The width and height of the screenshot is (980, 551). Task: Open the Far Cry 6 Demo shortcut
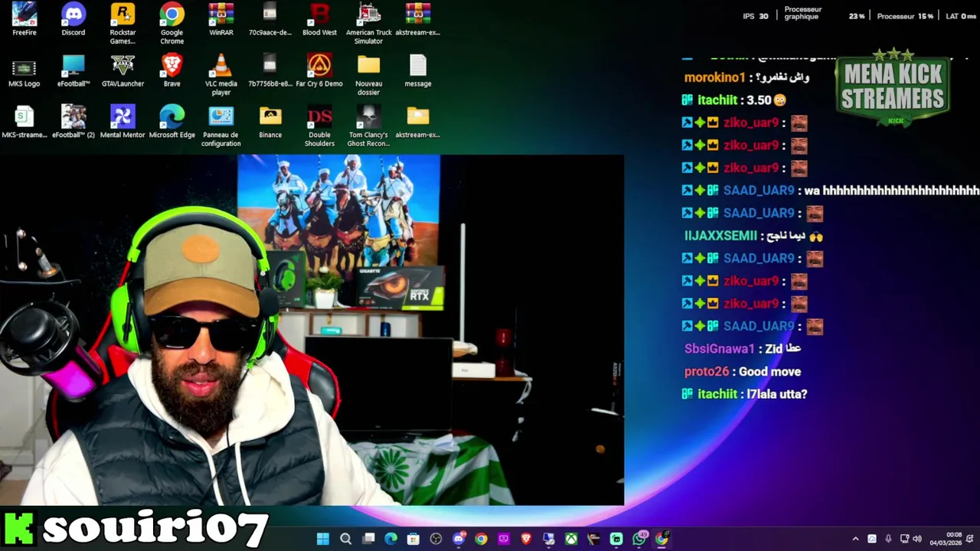[319, 71]
